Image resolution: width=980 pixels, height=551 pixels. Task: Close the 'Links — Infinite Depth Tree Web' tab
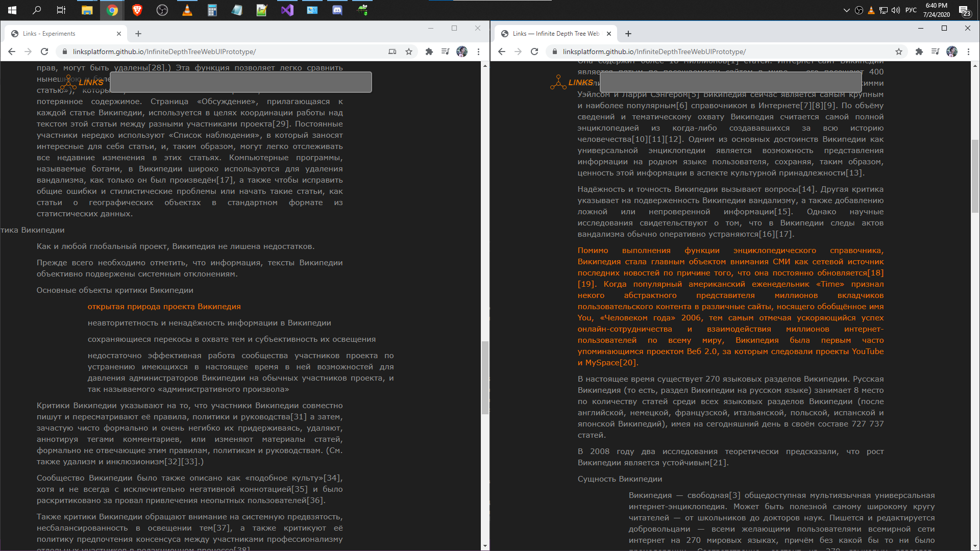[609, 34]
